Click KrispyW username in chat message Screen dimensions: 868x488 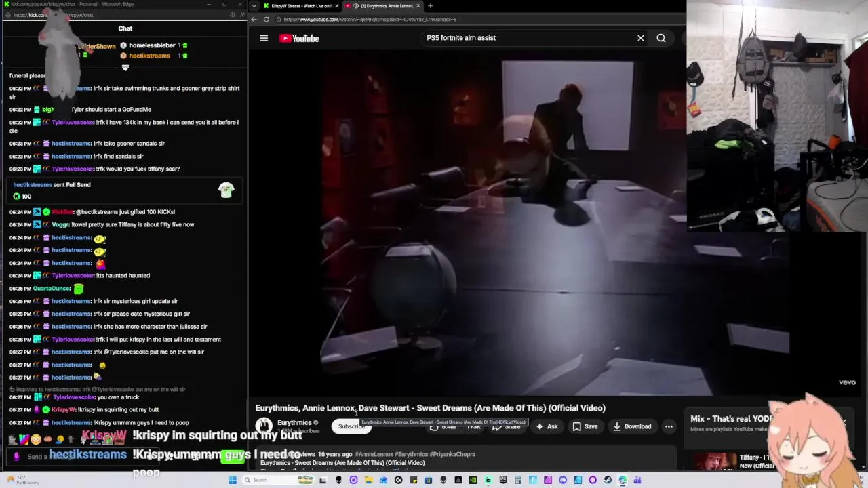(x=64, y=410)
